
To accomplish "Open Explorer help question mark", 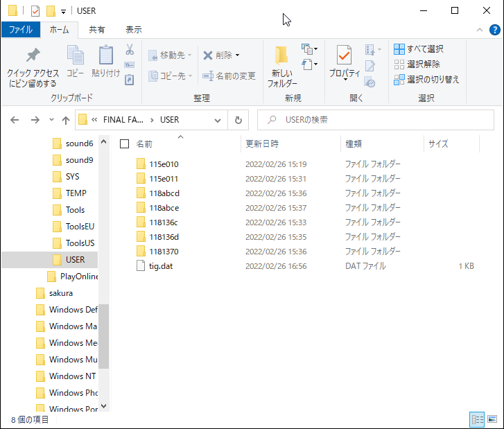I will (x=495, y=30).
